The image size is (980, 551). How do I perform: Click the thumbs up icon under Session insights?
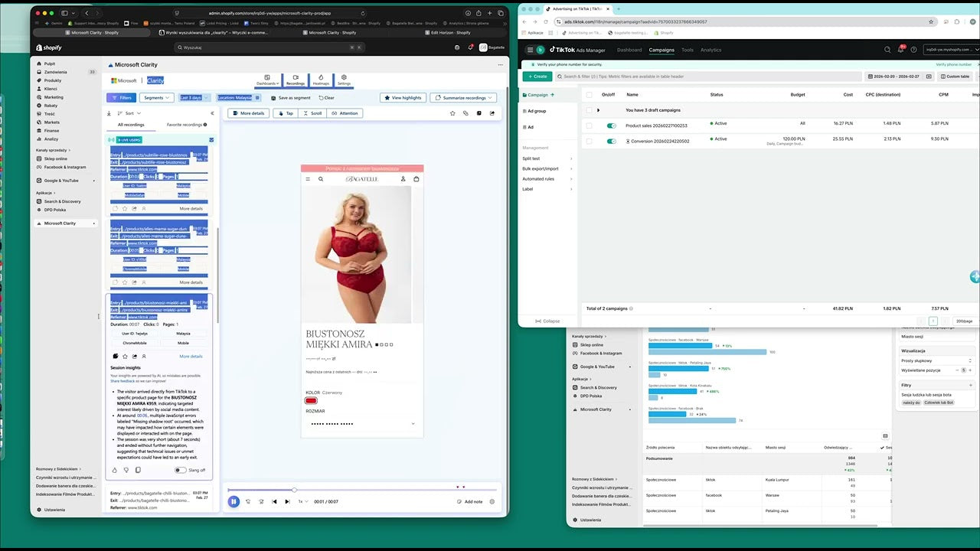pos(115,470)
